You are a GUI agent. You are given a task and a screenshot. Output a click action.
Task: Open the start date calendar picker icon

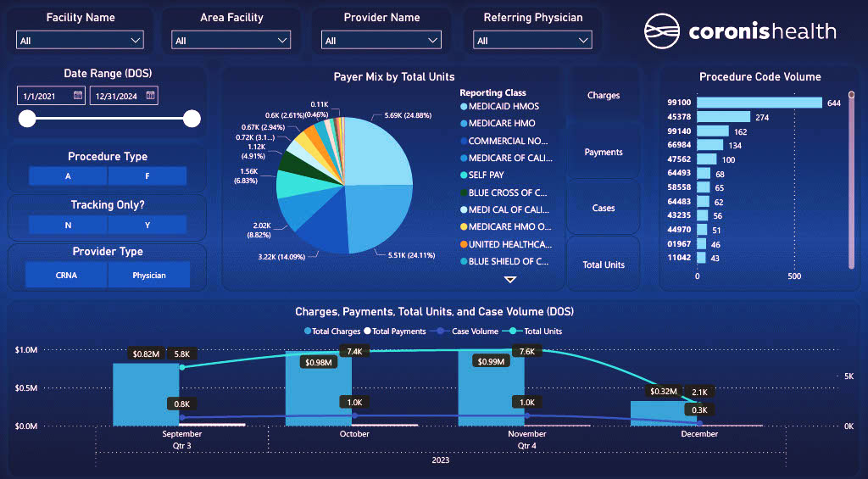pos(78,96)
